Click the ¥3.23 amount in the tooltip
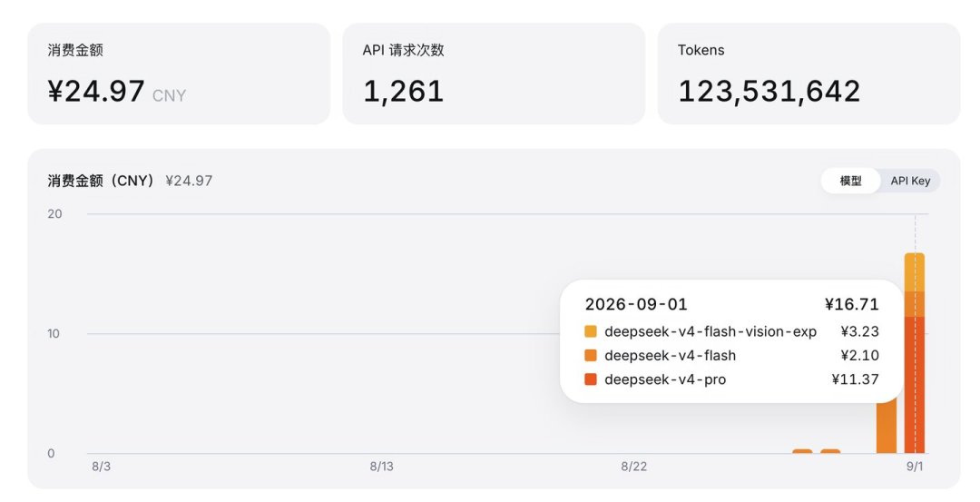The width and height of the screenshot is (980, 502). [x=859, y=331]
